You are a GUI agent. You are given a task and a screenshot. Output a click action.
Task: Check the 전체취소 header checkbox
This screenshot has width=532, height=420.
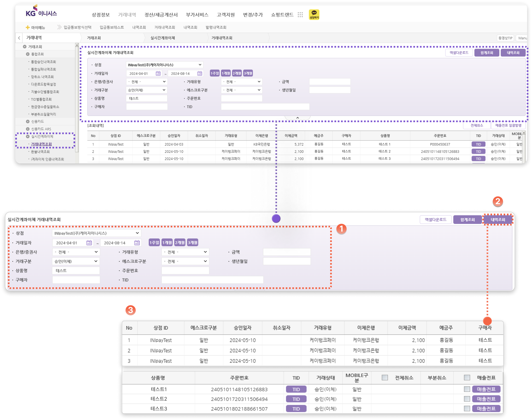pos(385,377)
